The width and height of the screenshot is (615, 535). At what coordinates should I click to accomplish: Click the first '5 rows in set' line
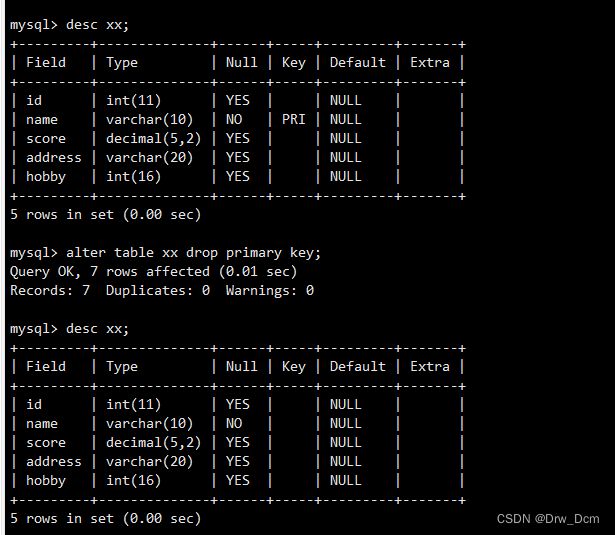106,215
